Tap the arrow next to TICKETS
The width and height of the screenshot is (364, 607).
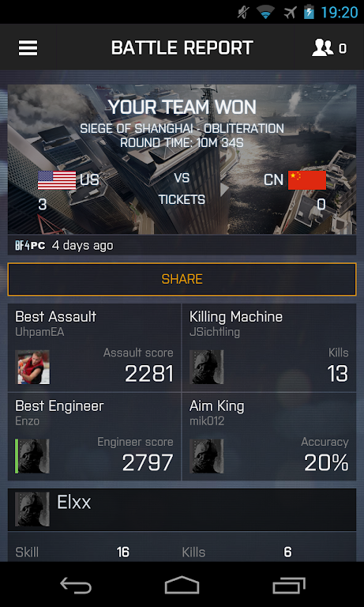pos(225,190)
